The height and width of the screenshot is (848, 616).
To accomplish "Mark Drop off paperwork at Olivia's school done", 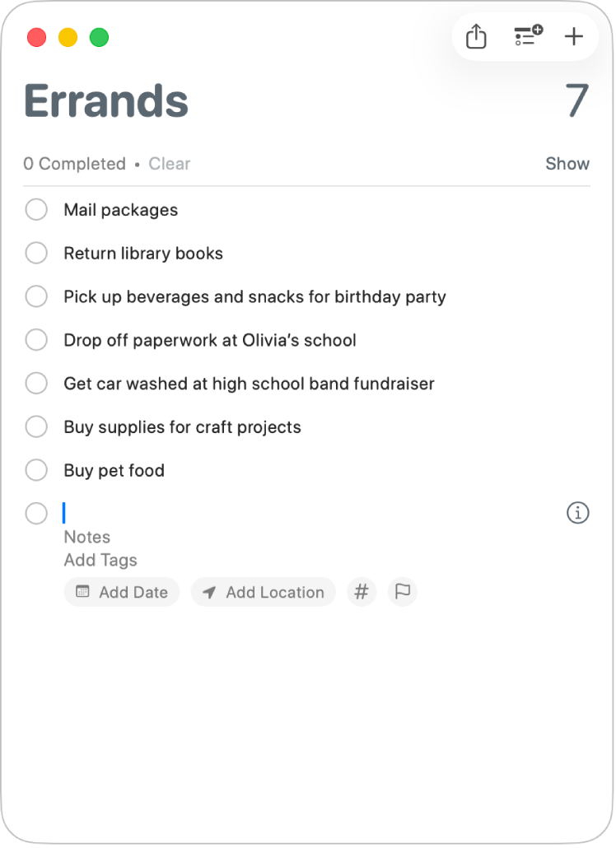I will pyautogui.click(x=36, y=340).
